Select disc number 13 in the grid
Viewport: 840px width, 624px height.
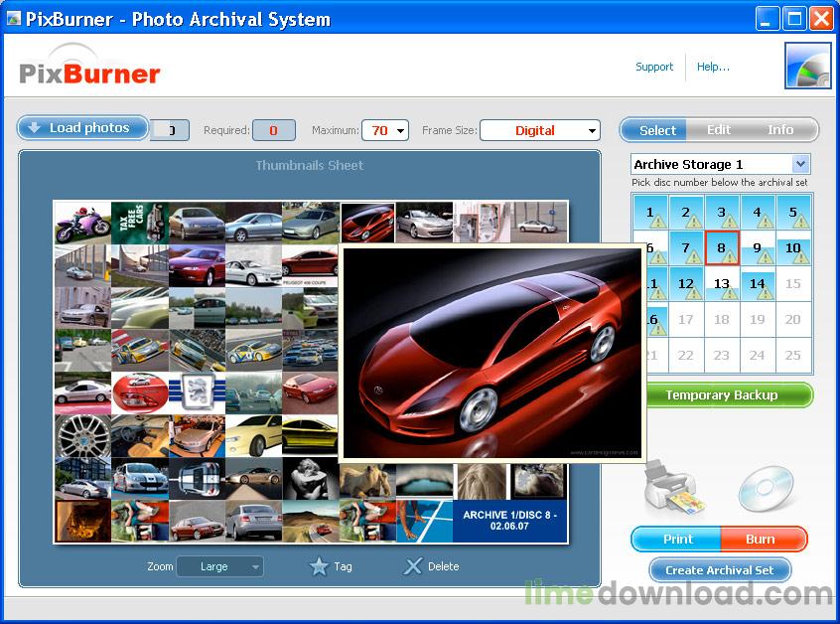pos(721,283)
